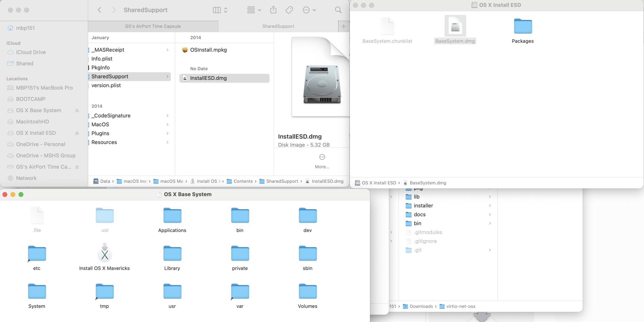Viewport: 644px width, 322px height.
Task: Expand the _CodeSignature folder chevron
Action: (167, 116)
